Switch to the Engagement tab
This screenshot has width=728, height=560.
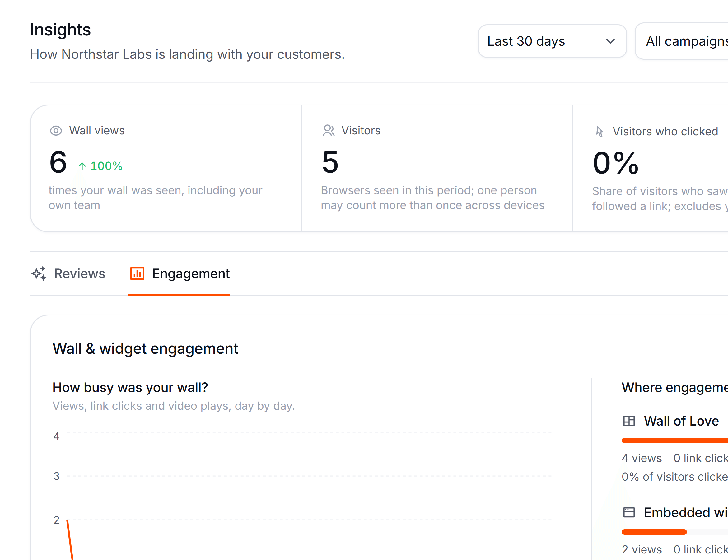tap(179, 274)
